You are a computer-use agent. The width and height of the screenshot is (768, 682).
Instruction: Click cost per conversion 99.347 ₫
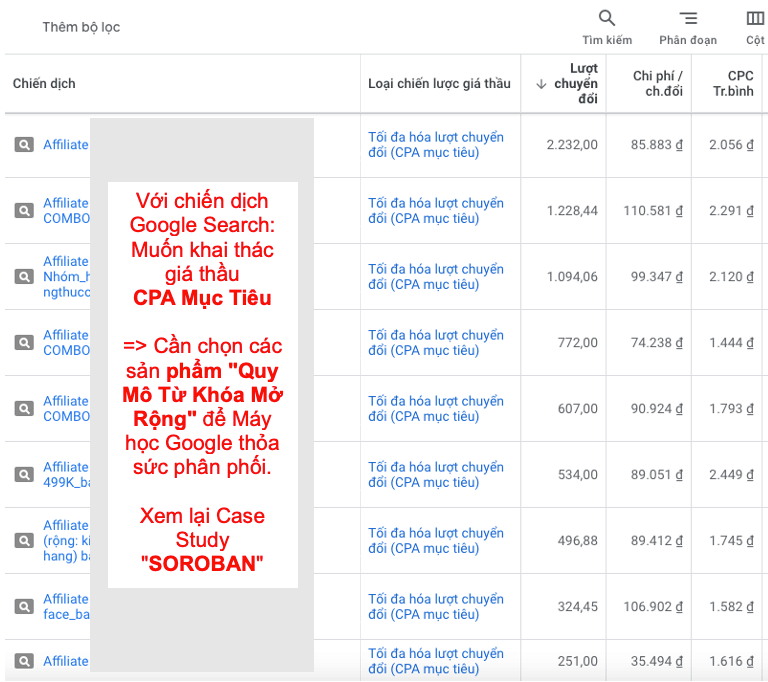point(657,277)
